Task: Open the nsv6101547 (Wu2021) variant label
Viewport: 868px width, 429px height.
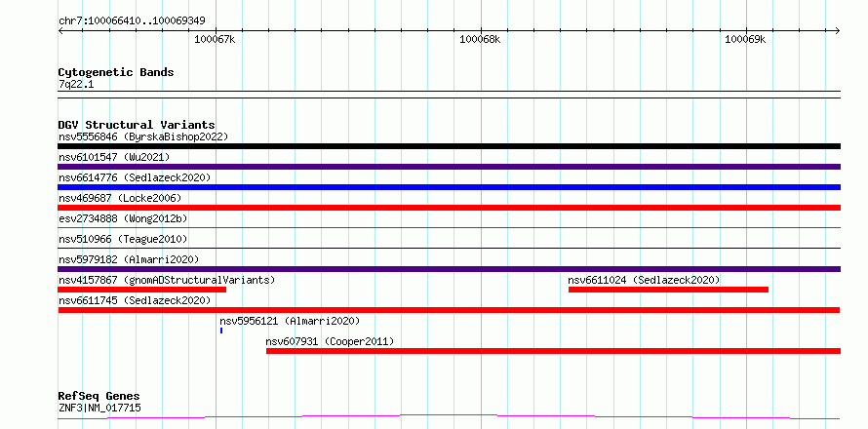Action: click(x=114, y=157)
